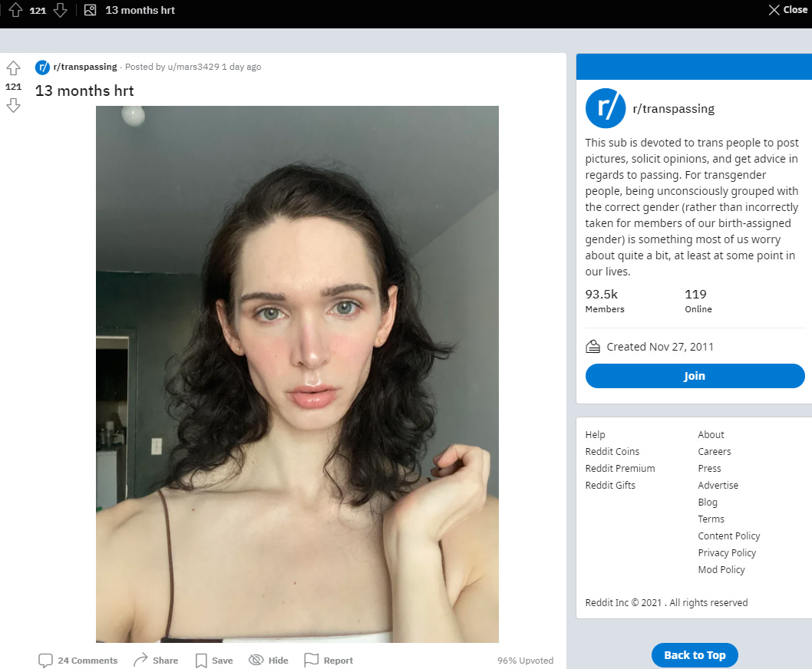
Task: Upvote using arrow beside post title
Action: (x=14, y=68)
